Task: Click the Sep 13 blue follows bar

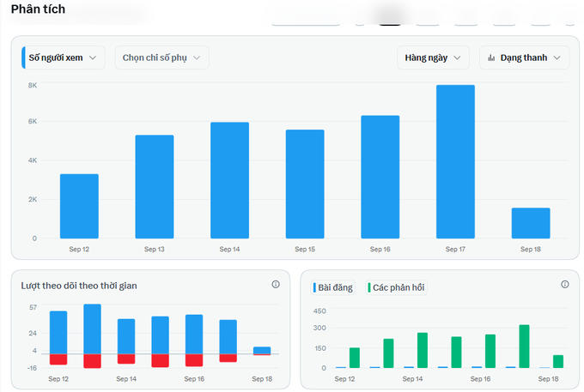Action: (x=93, y=329)
